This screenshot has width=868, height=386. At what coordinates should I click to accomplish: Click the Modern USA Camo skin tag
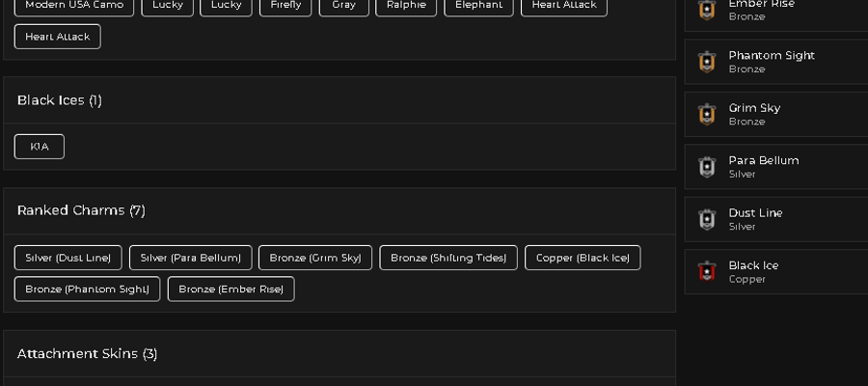tap(74, 6)
